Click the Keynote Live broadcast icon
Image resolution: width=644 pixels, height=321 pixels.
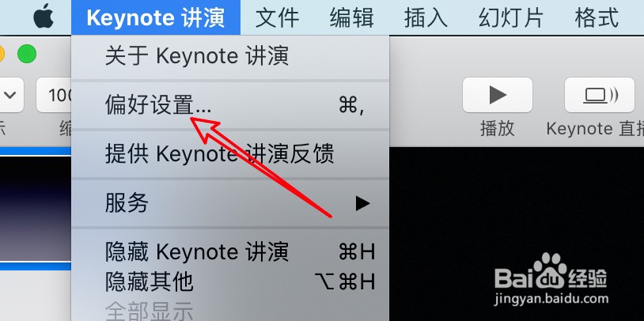[600, 95]
